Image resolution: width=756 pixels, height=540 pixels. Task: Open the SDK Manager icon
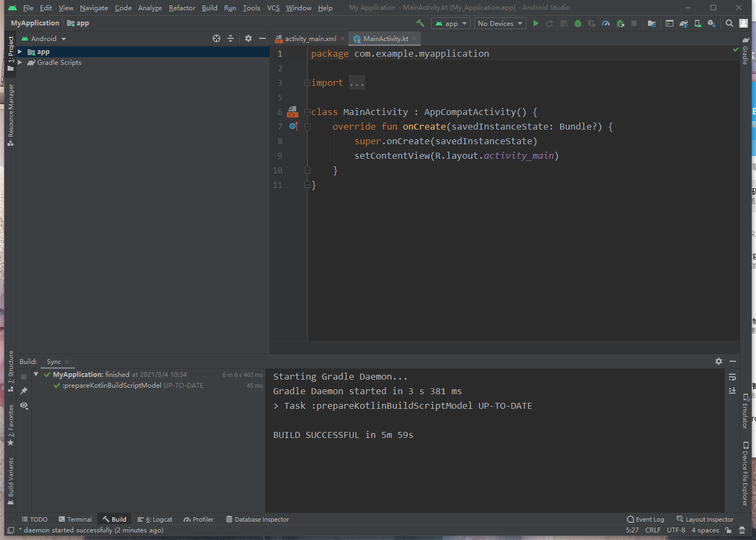coord(712,23)
